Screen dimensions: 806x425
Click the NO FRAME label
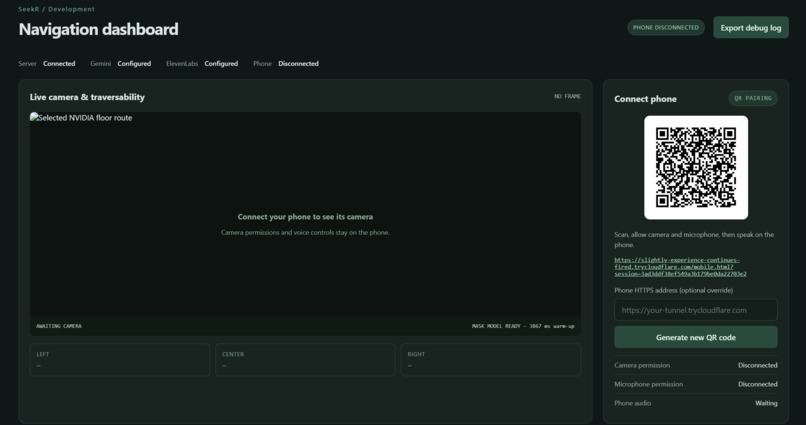pyautogui.click(x=567, y=96)
